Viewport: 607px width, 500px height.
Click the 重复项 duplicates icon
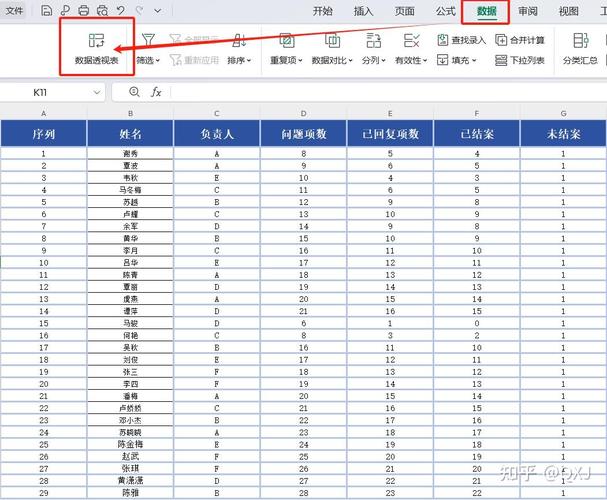coord(286,40)
